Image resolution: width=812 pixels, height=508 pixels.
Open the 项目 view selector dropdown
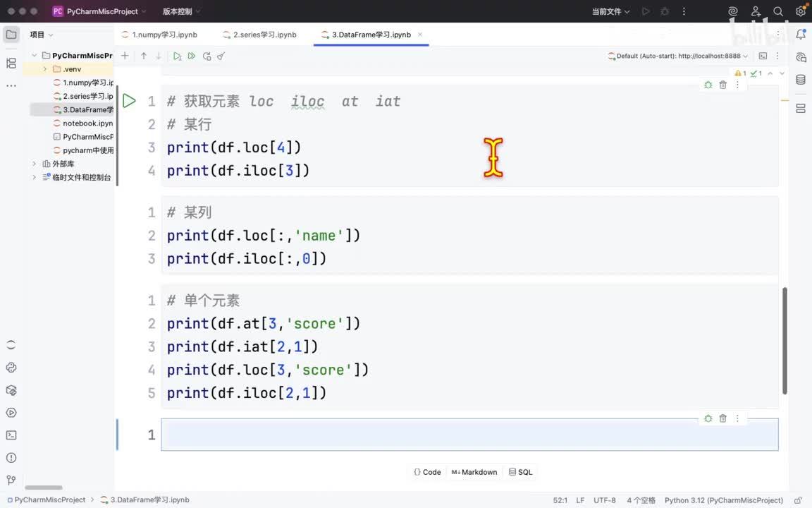point(42,35)
